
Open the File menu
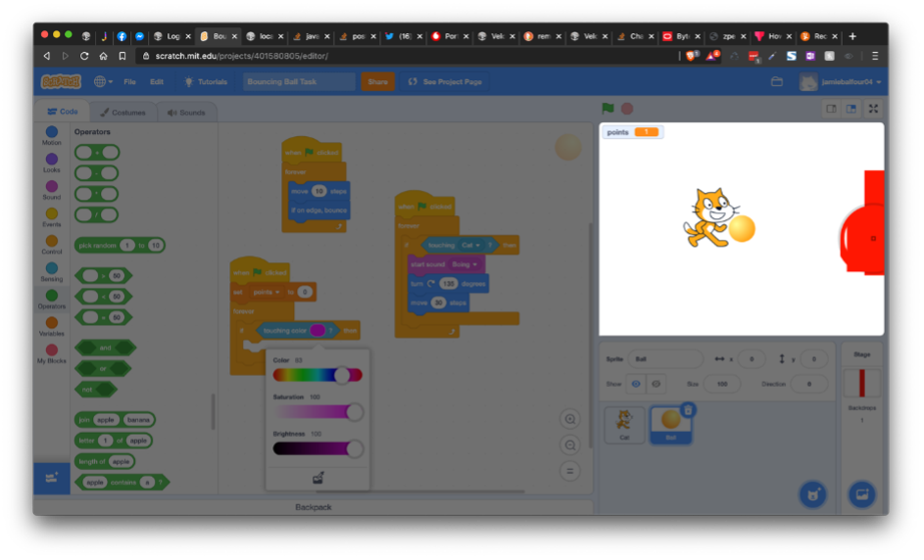129,82
